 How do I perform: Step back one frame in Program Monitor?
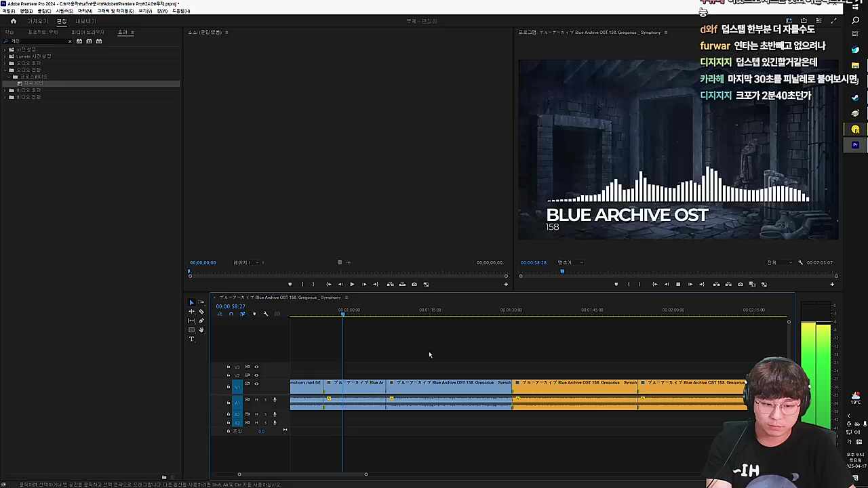tap(667, 284)
